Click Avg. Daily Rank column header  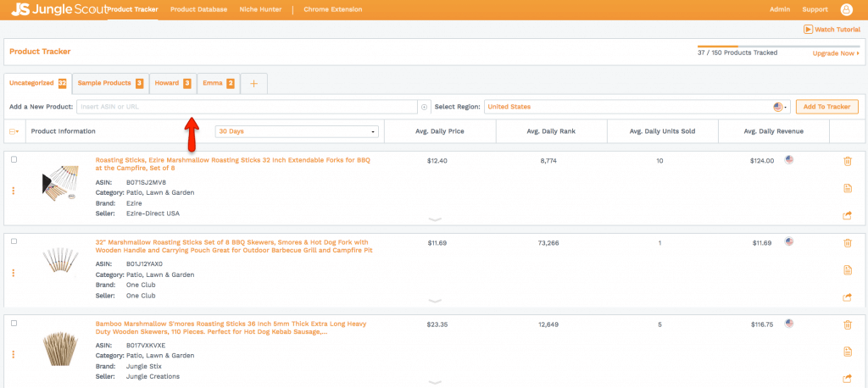551,131
